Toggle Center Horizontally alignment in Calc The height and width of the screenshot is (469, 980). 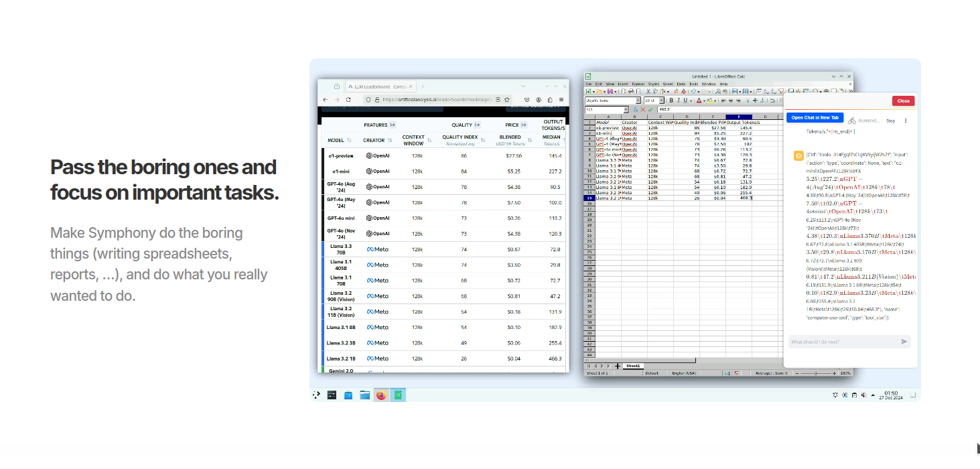[x=731, y=100]
